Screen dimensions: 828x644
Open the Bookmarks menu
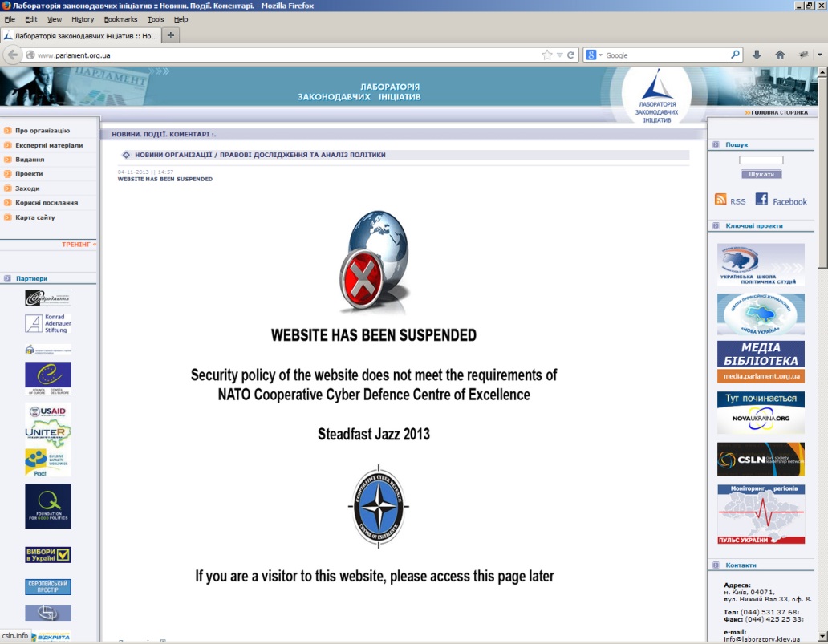(x=120, y=19)
